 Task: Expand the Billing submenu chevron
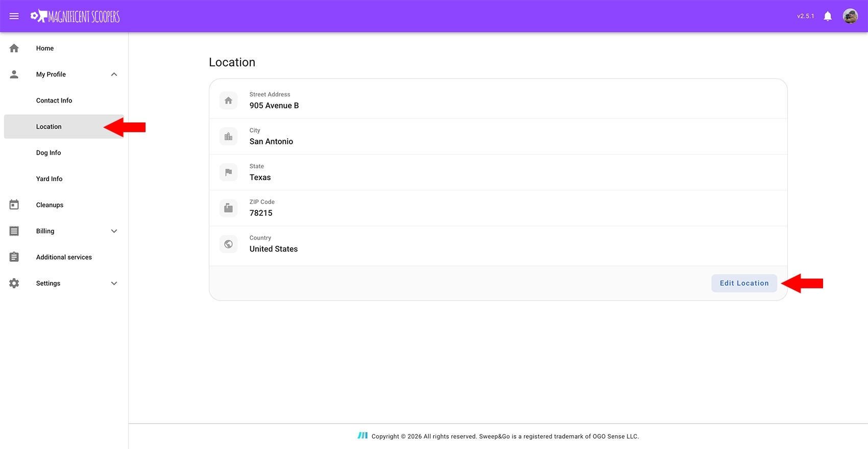(114, 231)
